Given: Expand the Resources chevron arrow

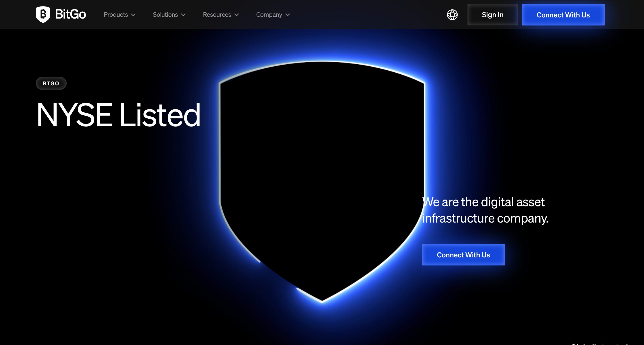Looking at the screenshot, I should click(x=237, y=15).
